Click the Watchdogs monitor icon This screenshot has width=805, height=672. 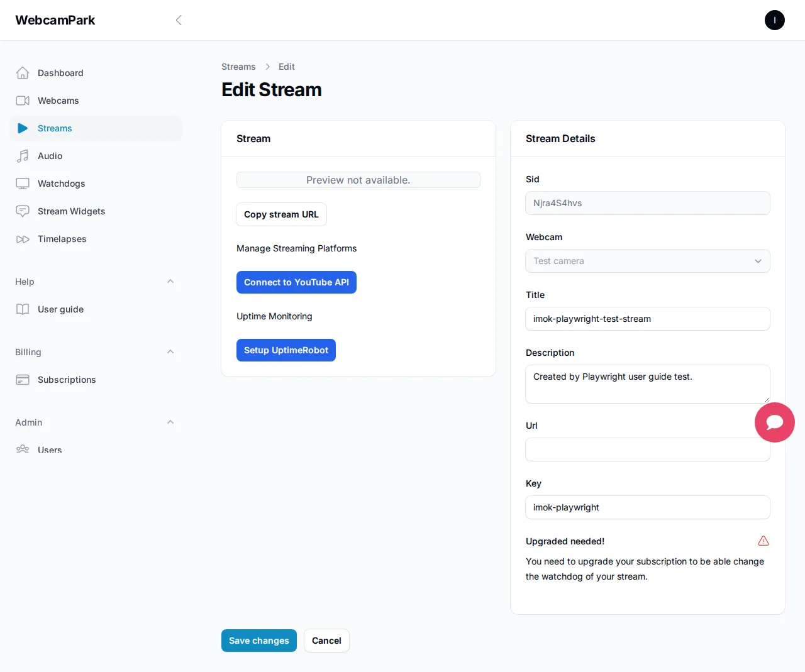pyautogui.click(x=23, y=184)
